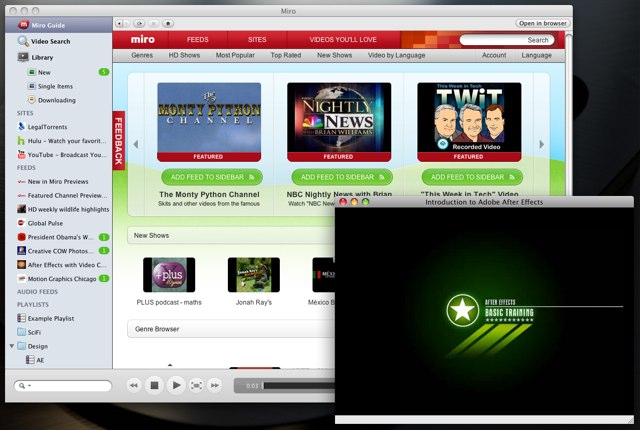Click the browser reload button
The width and height of the screenshot is (640, 430).
click(139, 24)
